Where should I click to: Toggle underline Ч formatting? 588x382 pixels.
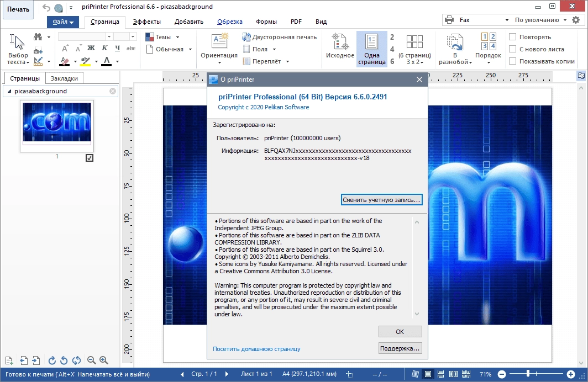(117, 48)
